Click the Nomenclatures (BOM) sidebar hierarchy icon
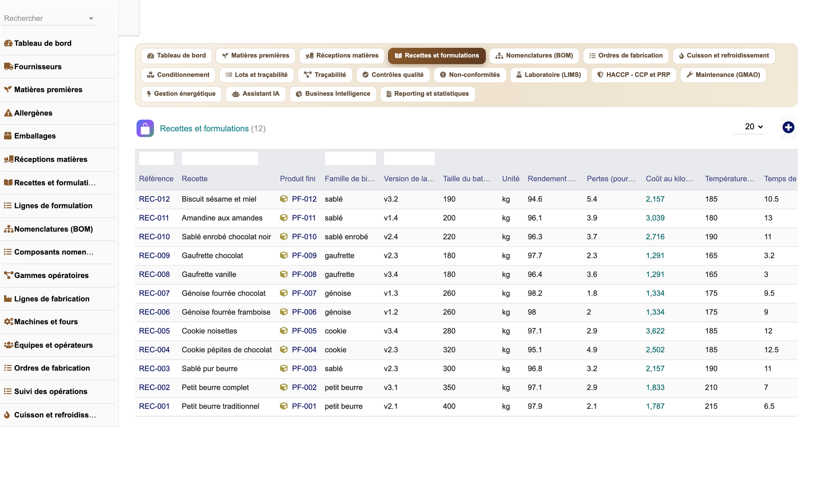The width and height of the screenshot is (815, 504). tap(8, 229)
